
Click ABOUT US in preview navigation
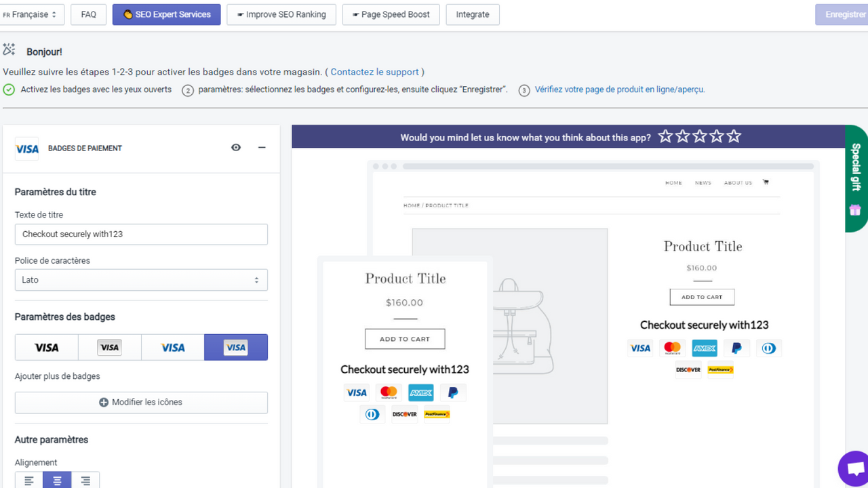point(738,183)
